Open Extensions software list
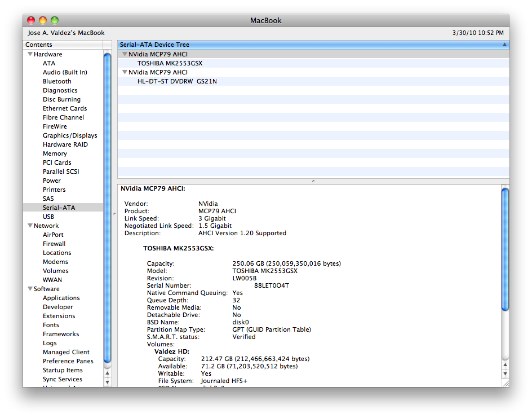Screen dimensions: 532x418 59,316
